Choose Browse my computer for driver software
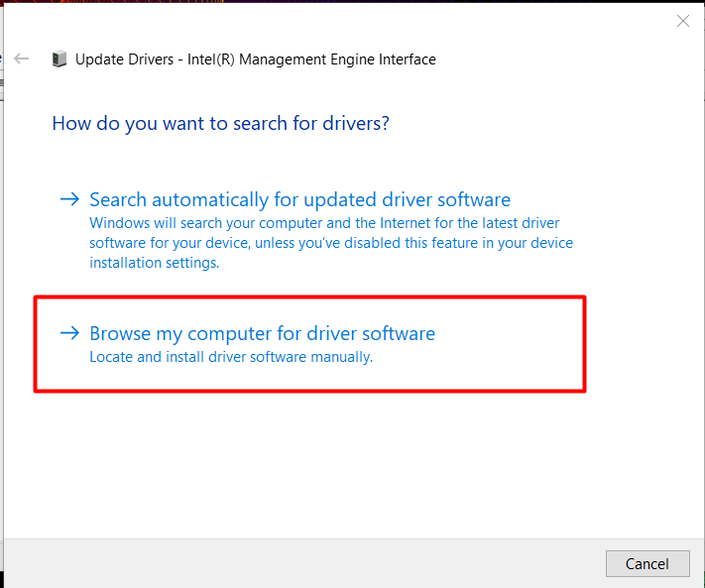This screenshot has width=705, height=588. pos(262,333)
